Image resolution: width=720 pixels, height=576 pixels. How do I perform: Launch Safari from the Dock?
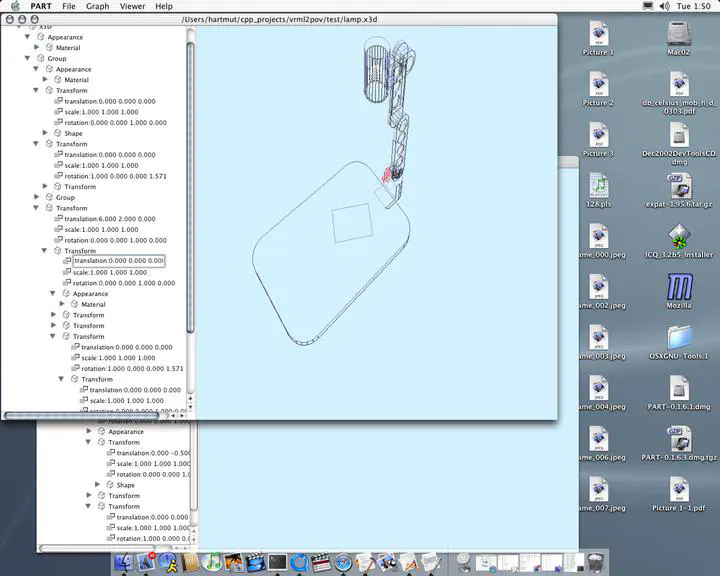343,563
